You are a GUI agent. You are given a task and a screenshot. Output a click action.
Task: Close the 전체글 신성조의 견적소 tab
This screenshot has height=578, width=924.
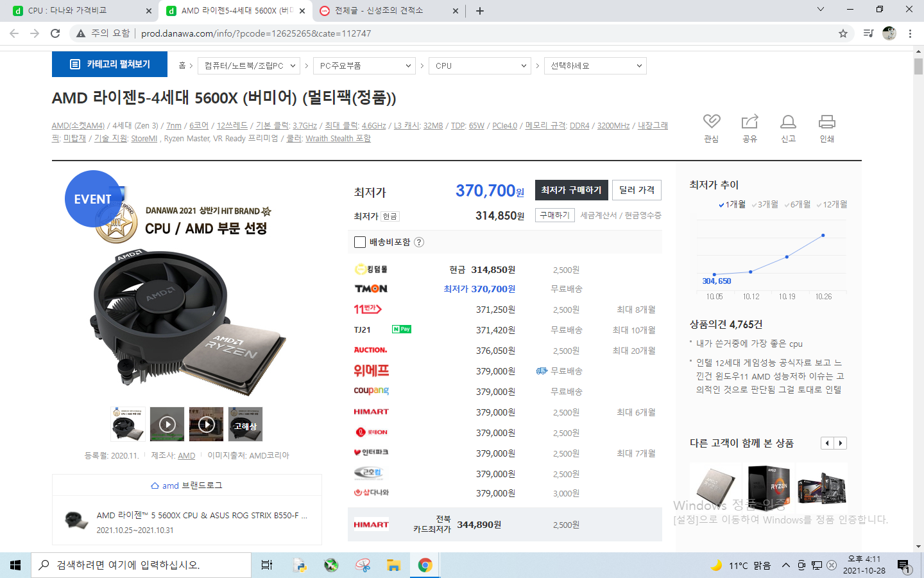tap(456, 10)
